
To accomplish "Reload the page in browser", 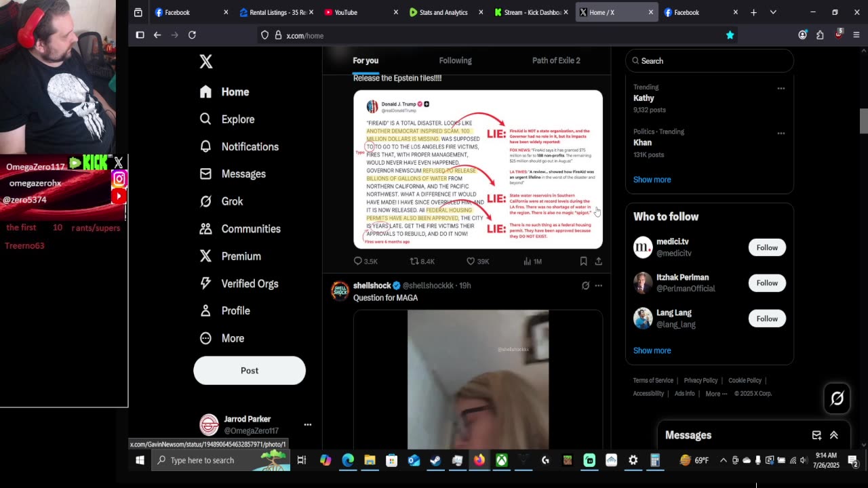I will (x=192, y=35).
